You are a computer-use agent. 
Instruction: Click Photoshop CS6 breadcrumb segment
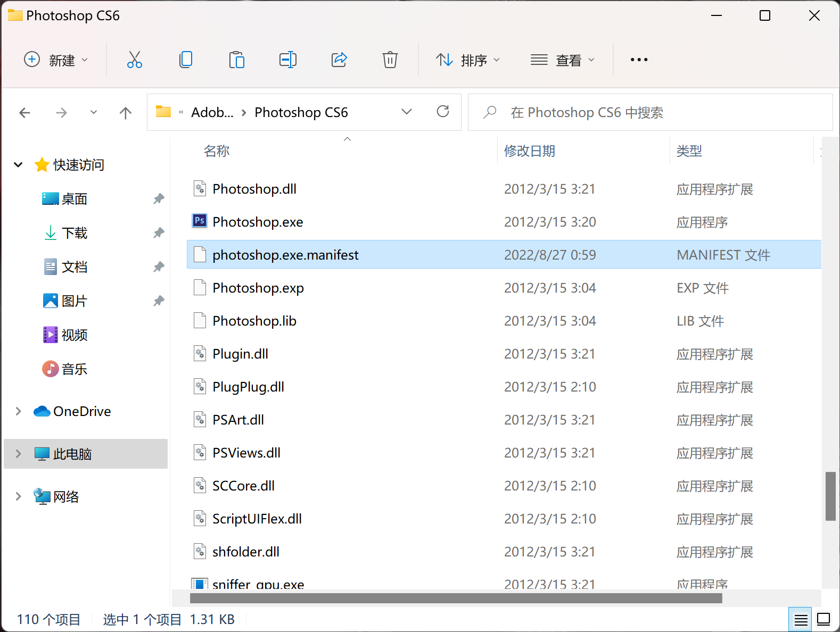[x=301, y=112]
